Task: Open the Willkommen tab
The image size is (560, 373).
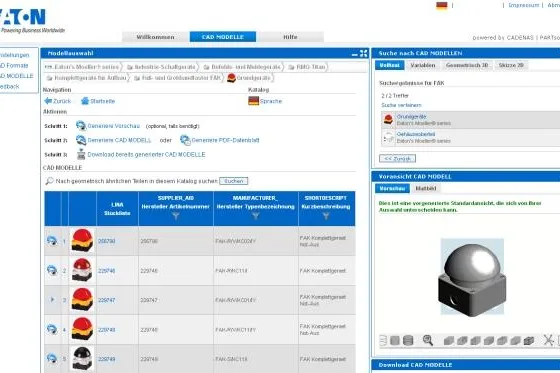Action: [x=155, y=37]
